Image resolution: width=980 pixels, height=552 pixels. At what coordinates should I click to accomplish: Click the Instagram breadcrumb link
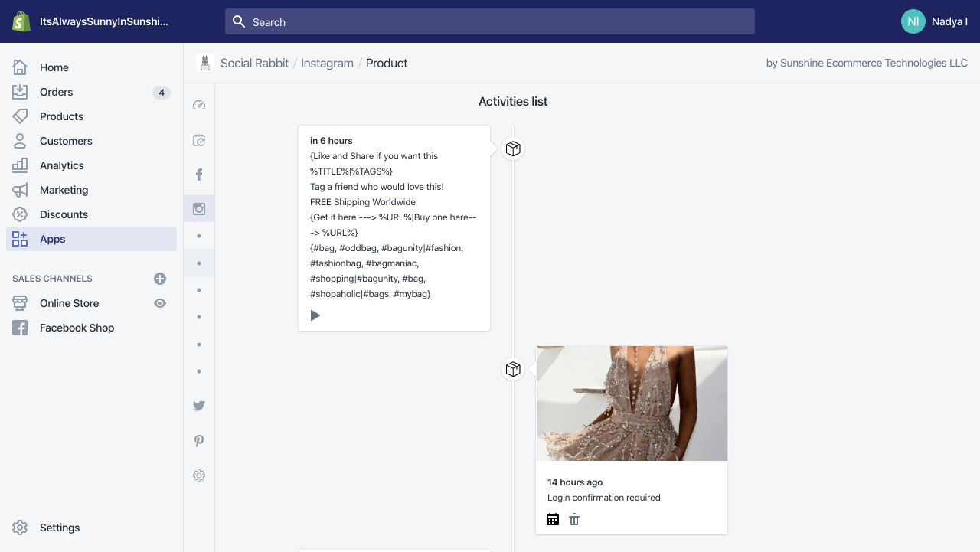pos(327,64)
